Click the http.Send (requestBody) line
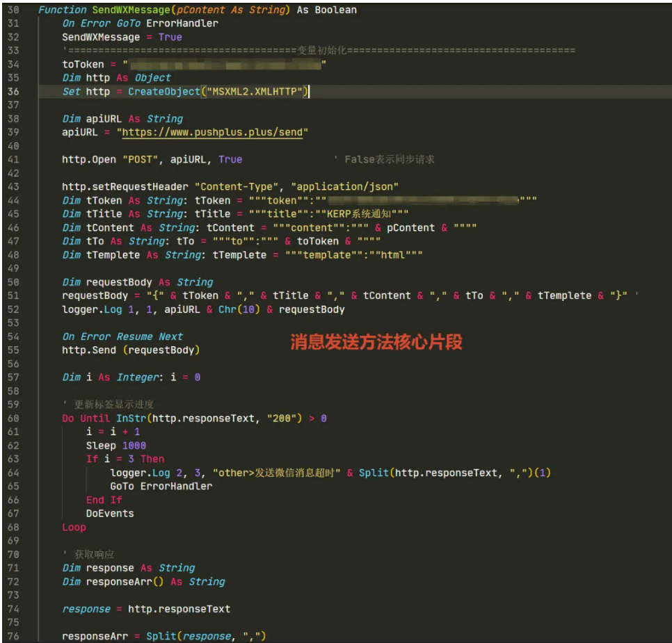This screenshot has width=672, height=643. coord(131,350)
